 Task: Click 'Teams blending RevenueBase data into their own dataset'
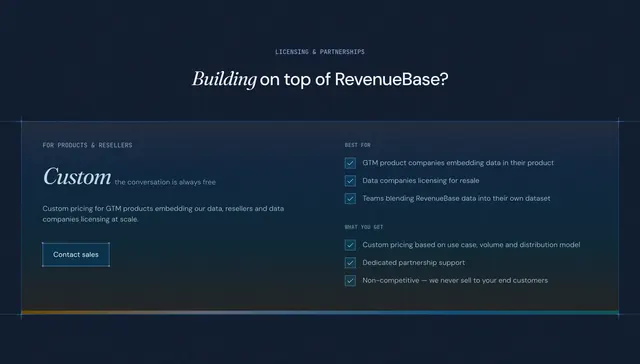click(456, 198)
